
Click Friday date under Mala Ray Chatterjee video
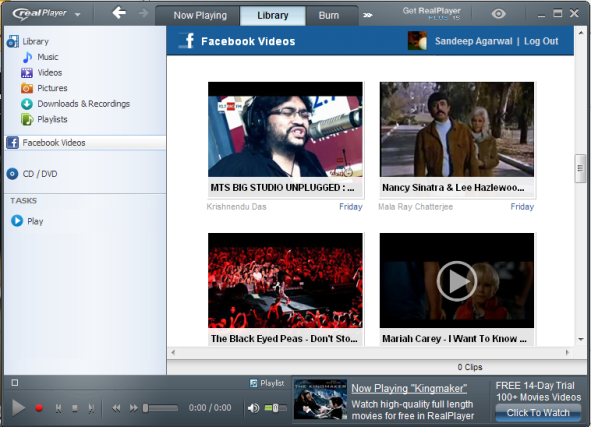522,207
